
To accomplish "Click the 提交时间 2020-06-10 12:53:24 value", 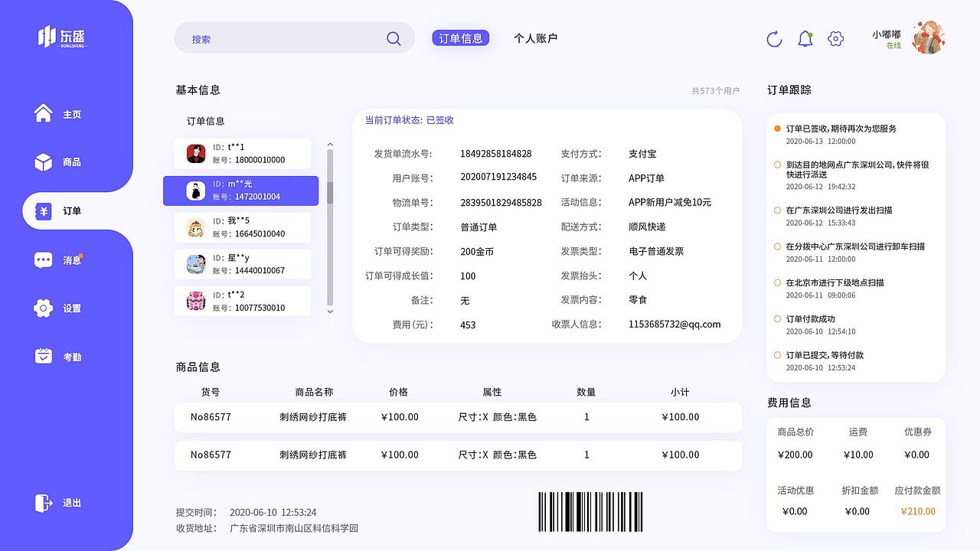I will pos(273,512).
